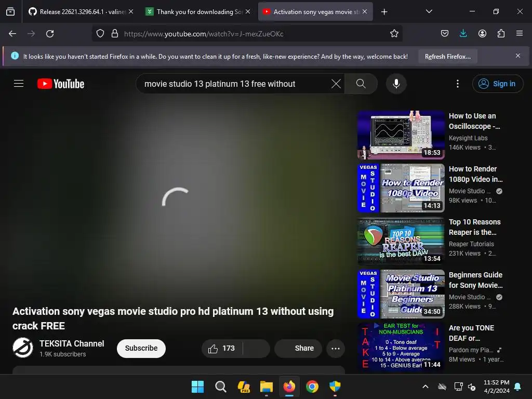Search with voice microphone button
This screenshot has width=532, height=399.
point(396,84)
